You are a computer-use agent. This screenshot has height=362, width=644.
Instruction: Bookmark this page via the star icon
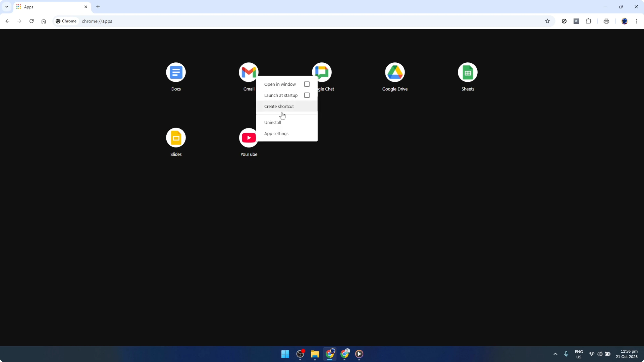pyautogui.click(x=547, y=21)
